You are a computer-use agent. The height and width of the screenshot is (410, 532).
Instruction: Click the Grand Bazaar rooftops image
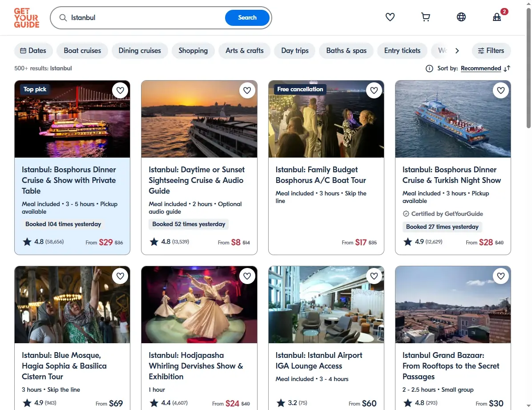453,304
